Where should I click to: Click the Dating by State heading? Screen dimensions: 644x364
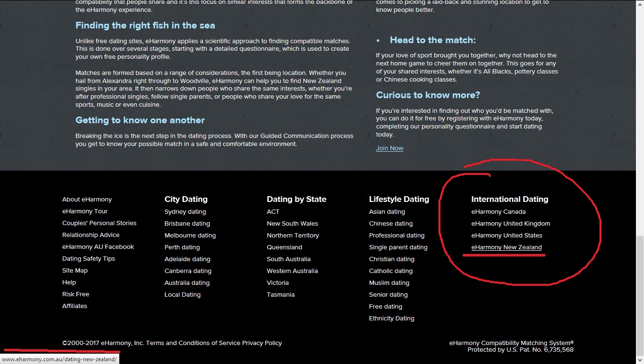[296, 200]
